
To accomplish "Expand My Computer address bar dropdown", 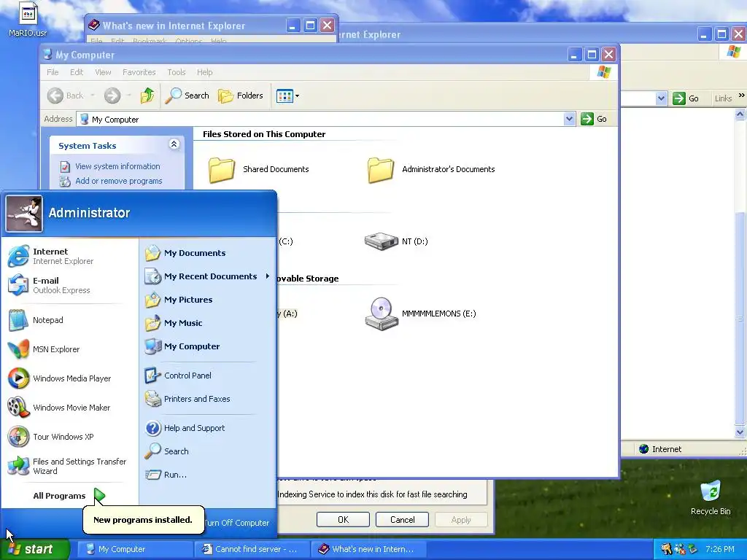I will point(569,119).
